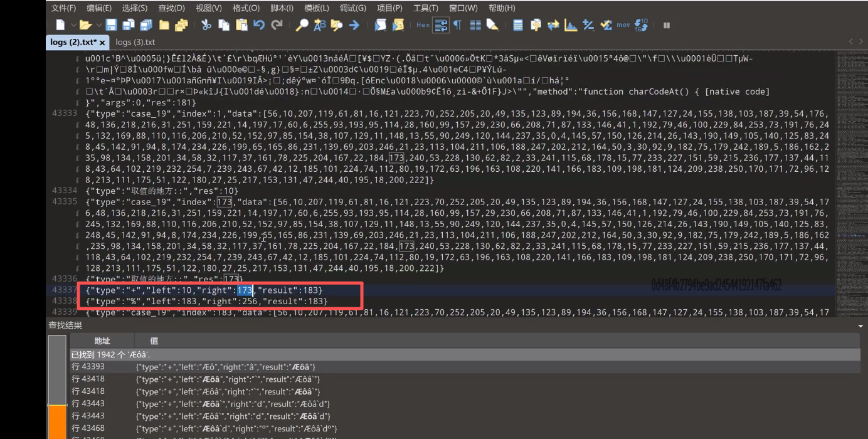
Task: Click the pause icon in toolbar
Action: pyautogui.click(x=666, y=25)
